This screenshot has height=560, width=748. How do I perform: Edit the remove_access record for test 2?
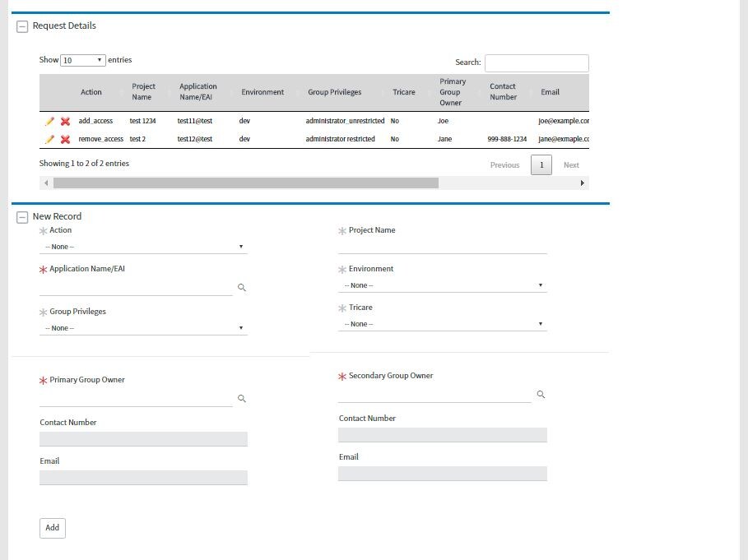(49, 139)
